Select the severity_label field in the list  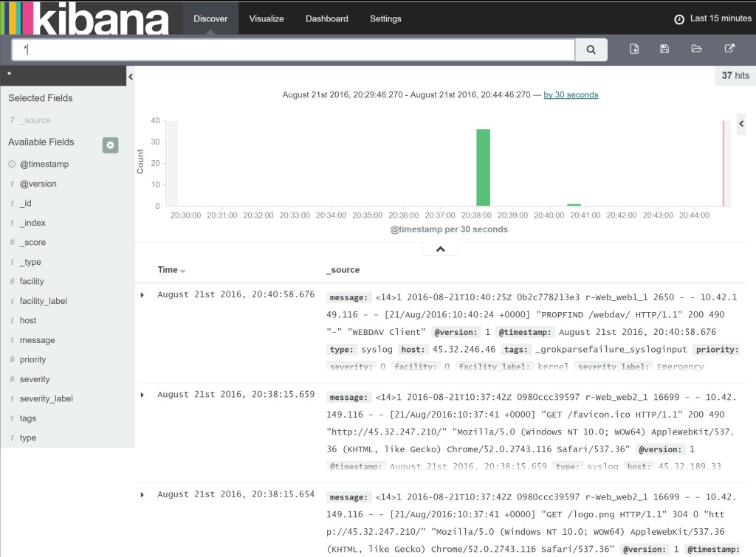pyautogui.click(x=46, y=399)
